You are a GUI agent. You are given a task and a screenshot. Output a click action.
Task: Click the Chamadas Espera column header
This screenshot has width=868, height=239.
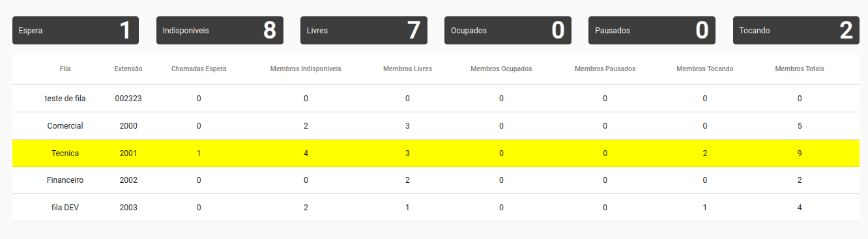[199, 69]
